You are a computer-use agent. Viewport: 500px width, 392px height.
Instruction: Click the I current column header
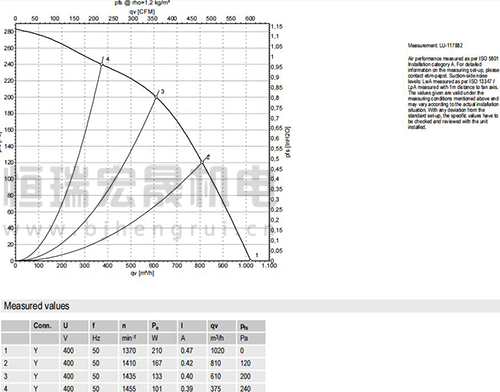click(x=182, y=326)
